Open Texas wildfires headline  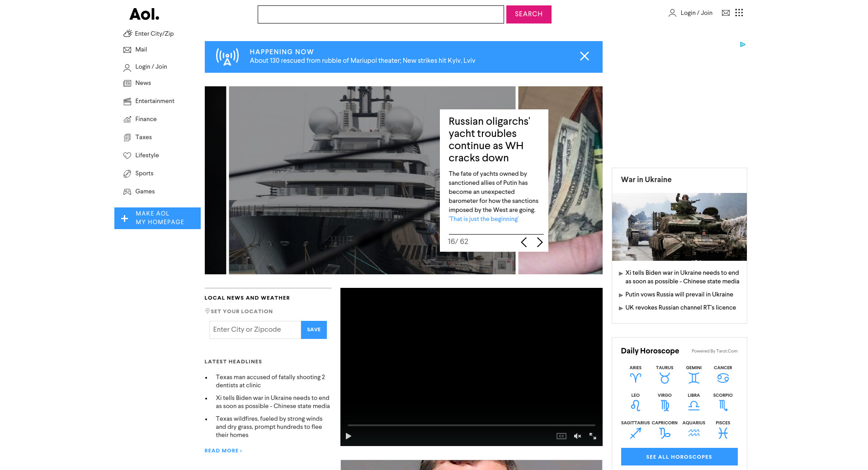pos(269,427)
